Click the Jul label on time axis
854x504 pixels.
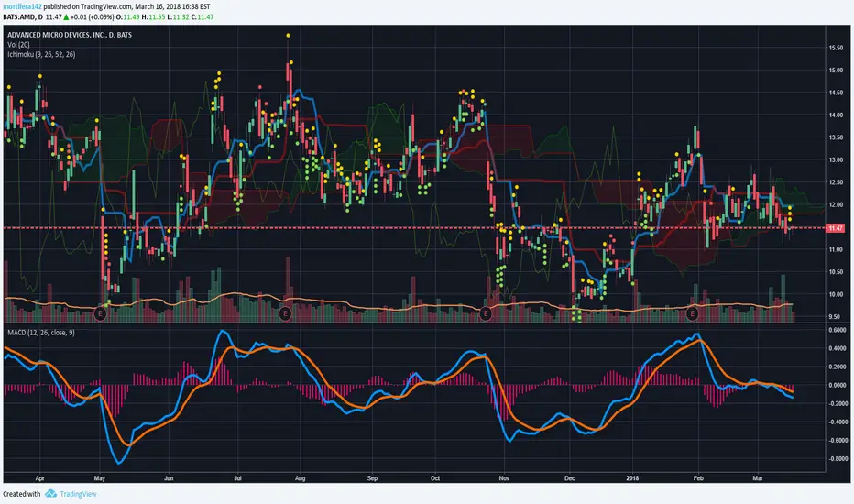click(237, 478)
